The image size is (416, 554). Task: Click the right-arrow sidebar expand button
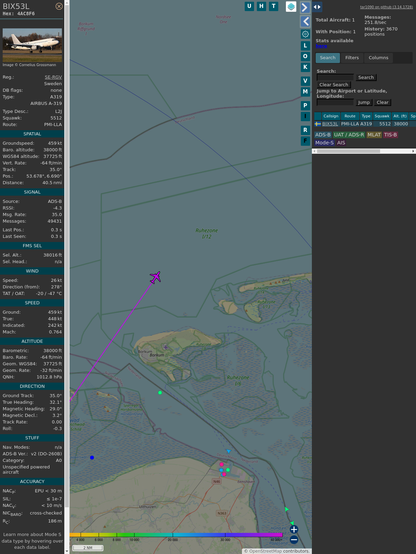pos(305,7)
